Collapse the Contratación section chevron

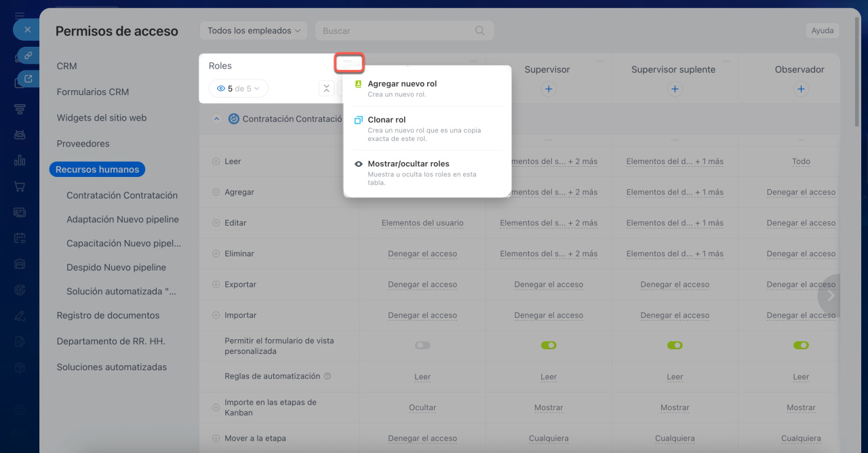216,119
